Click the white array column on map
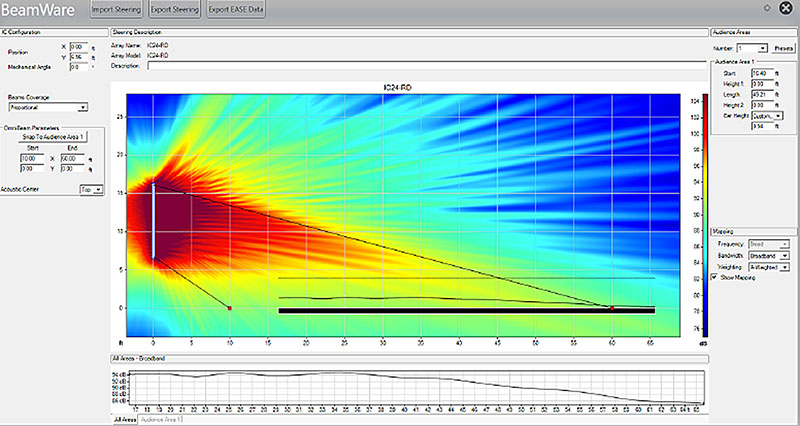 153,220
